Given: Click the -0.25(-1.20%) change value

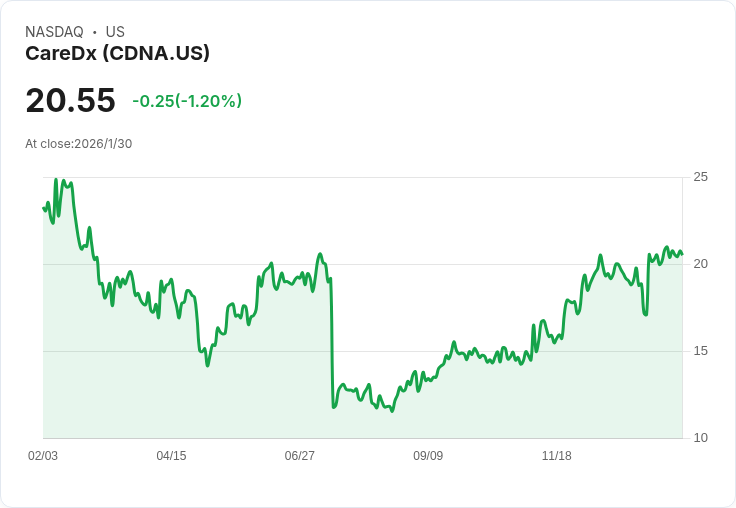Looking at the screenshot, I should pos(187,101).
